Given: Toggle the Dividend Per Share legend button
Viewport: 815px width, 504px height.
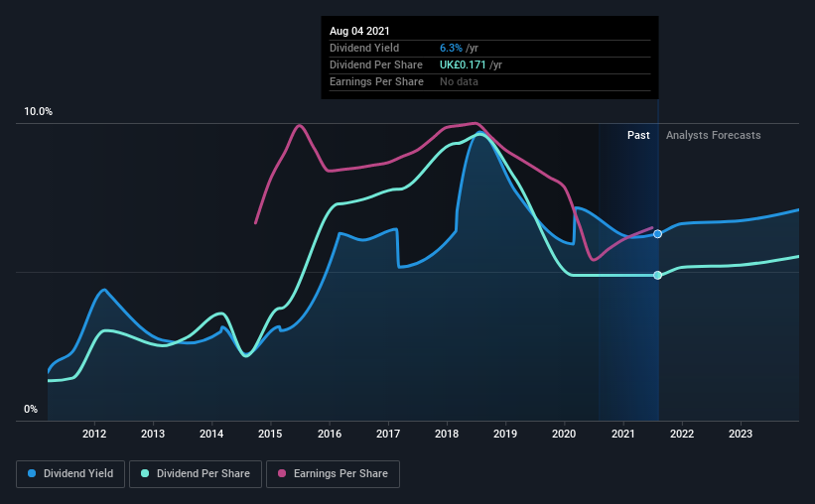Looking at the screenshot, I should tap(196, 474).
